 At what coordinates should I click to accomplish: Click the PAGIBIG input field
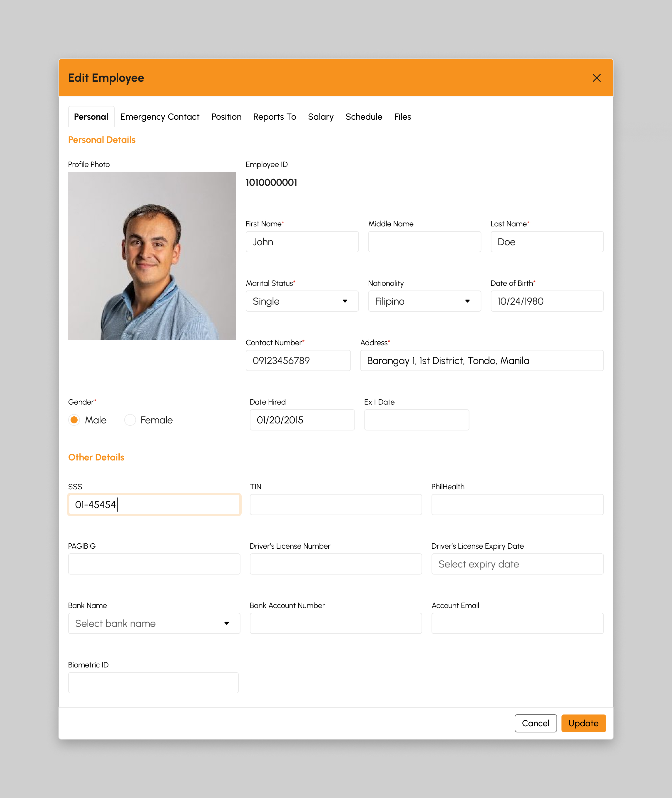click(x=154, y=564)
